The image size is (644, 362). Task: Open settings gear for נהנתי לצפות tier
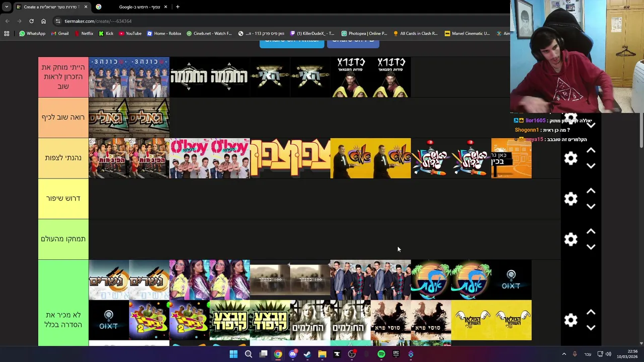pyautogui.click(x=571, y=158)
